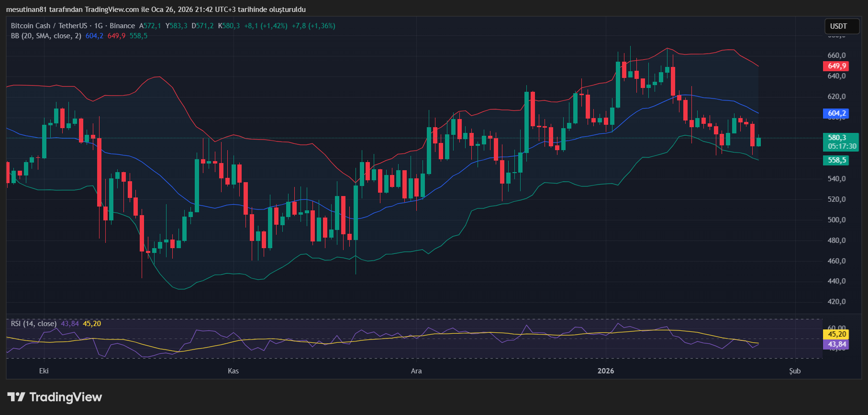The image size is (868, 415).
Task: Click the yellow 45,20 RSI axis label
Action: pos(836,334)
